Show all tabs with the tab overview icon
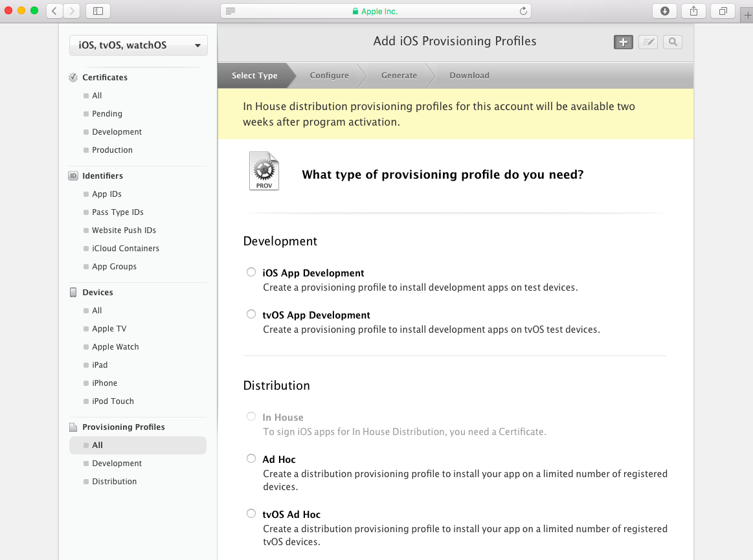753x560 pixels. [x=723, y=11]
